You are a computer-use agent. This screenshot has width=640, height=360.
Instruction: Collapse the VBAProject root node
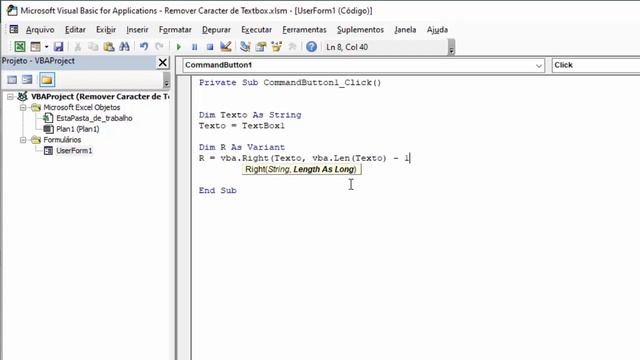coord(10,97)
